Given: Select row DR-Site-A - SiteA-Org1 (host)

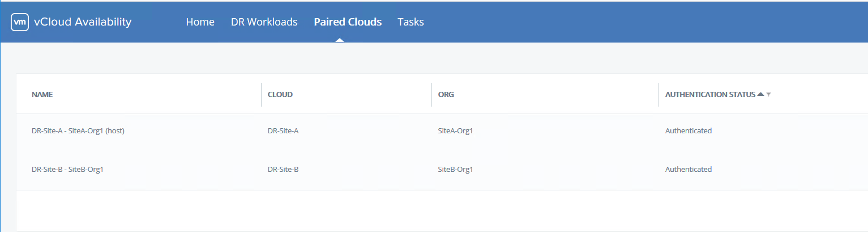Looking at the screenshot, I should point(442,131).
